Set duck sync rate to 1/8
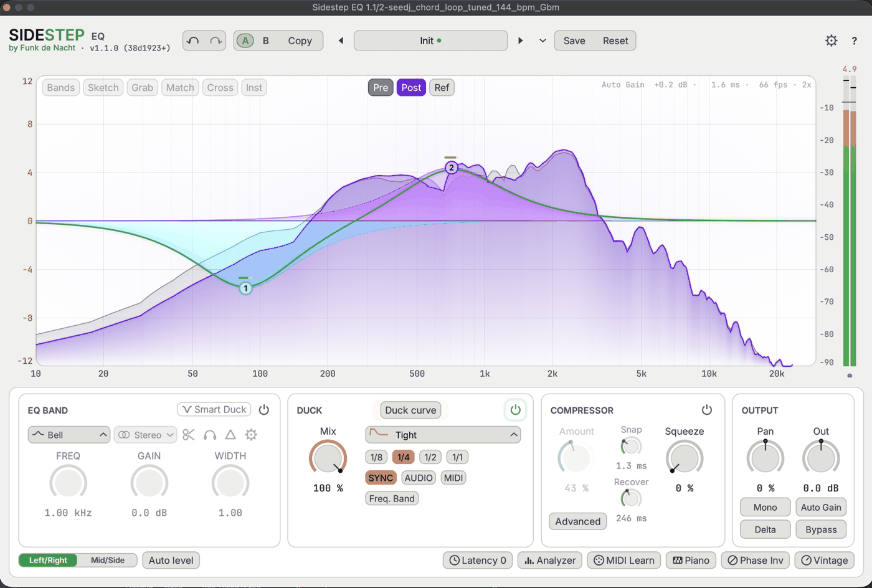 376,457
